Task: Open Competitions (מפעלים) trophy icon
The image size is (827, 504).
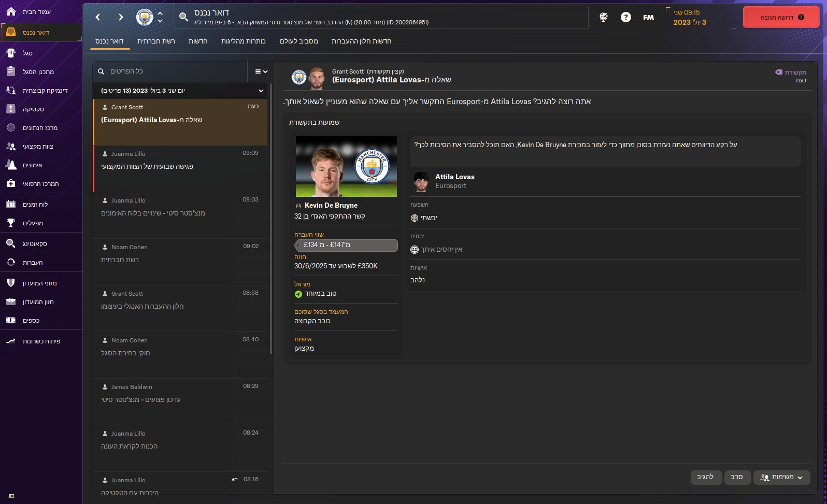Action: coord(11,223)
